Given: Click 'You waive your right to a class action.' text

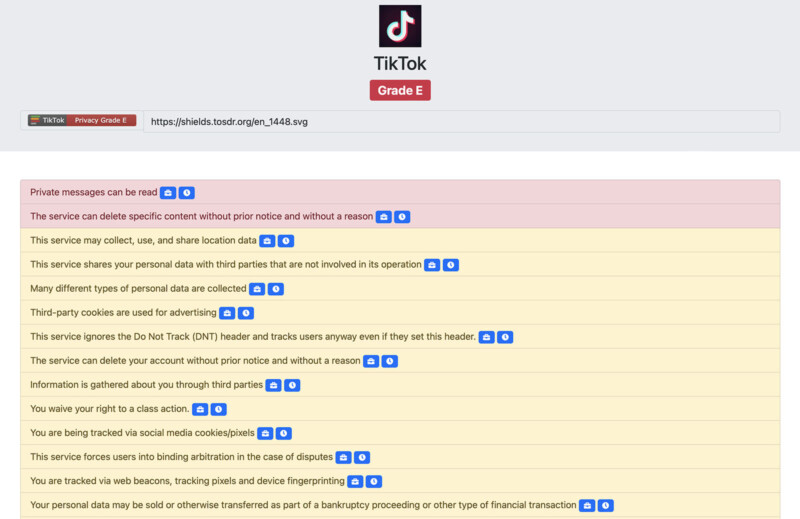Looking at the screenshot, I should 110,409.
